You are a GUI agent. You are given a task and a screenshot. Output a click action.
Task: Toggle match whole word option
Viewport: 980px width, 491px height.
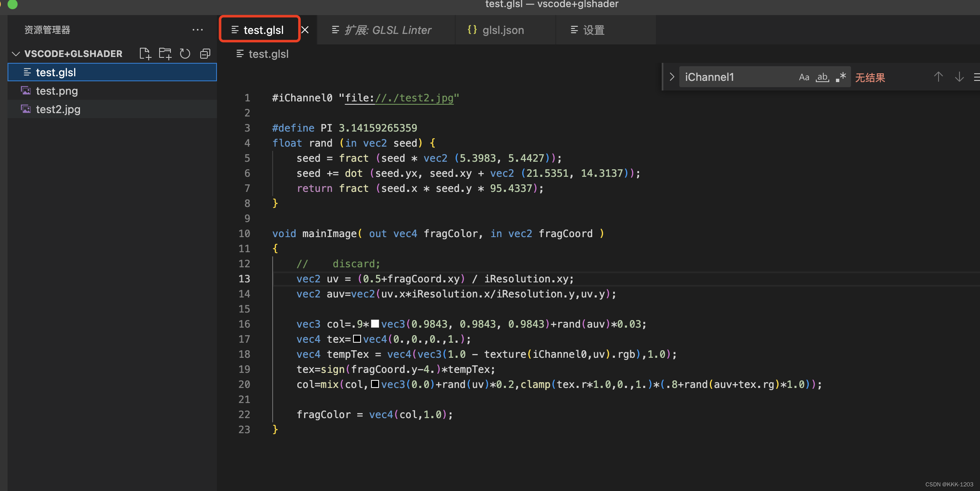(x=822, y=77)
